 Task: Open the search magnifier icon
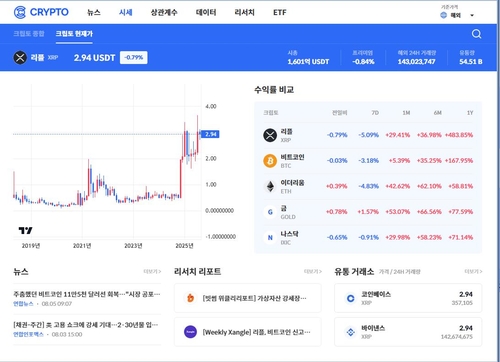coord(476,34)
